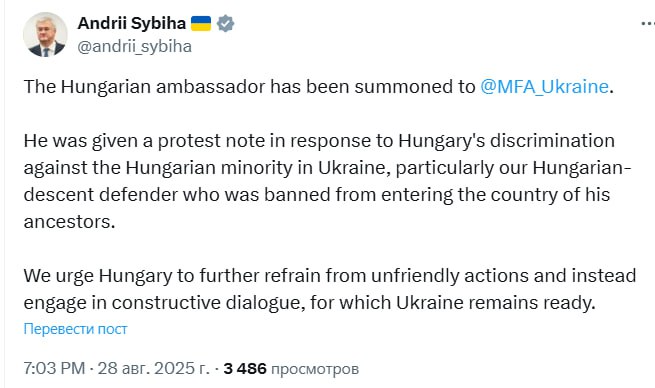The image size is (655, 388).
Task: Open the post's more options ellipsis menu
Action: pyautogui.click(x=648, y=24)
